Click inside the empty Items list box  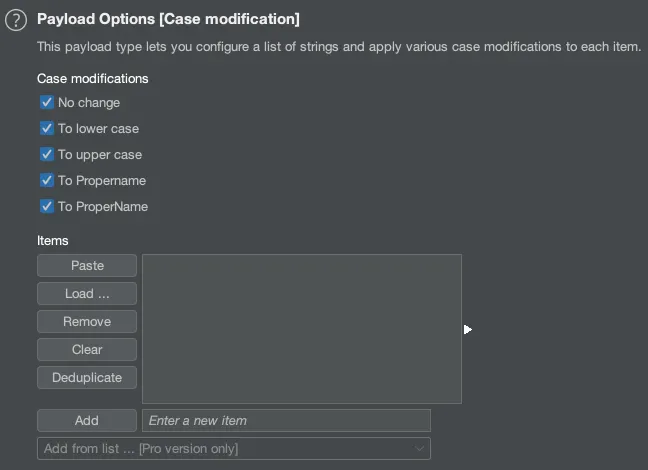(x=301, y=329)
